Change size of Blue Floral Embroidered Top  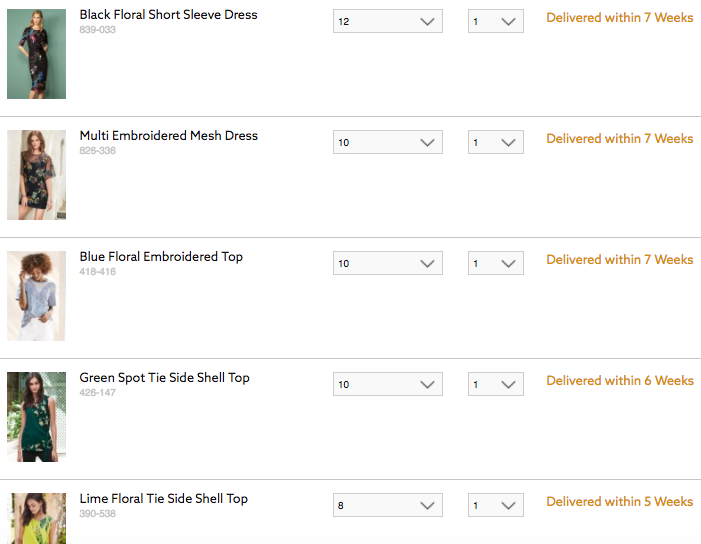tap(387, 263)
